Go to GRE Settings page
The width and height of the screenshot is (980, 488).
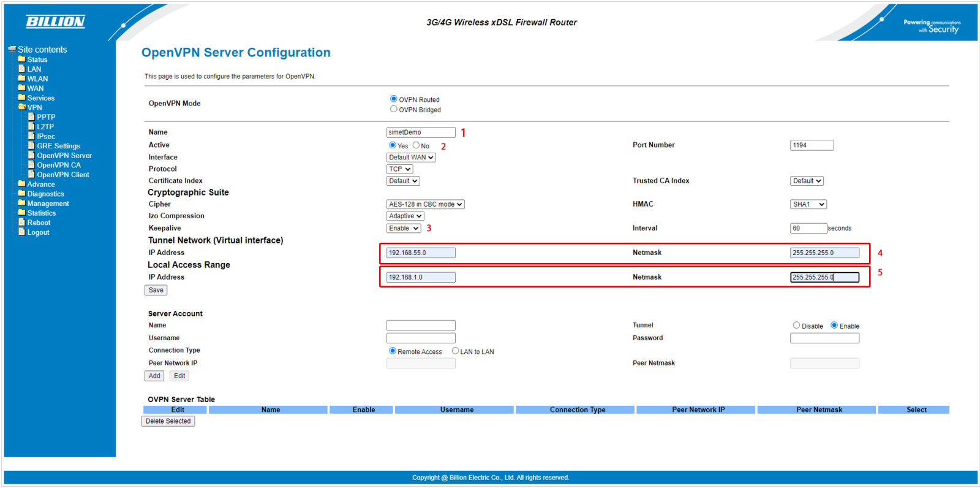coord(58,146)
